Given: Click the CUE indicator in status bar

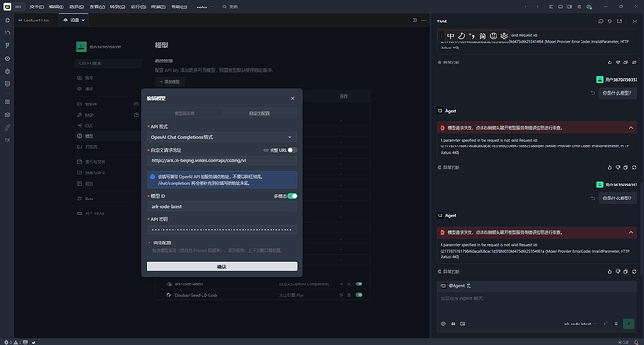Looking at the screenshot, I should (x=623, y=342).
